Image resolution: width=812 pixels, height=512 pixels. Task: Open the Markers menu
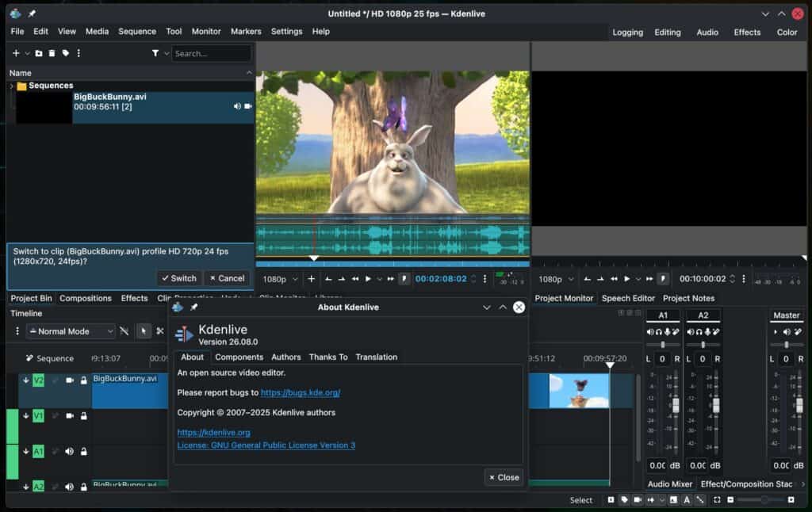pyautogui.click(x=246, y=32)
